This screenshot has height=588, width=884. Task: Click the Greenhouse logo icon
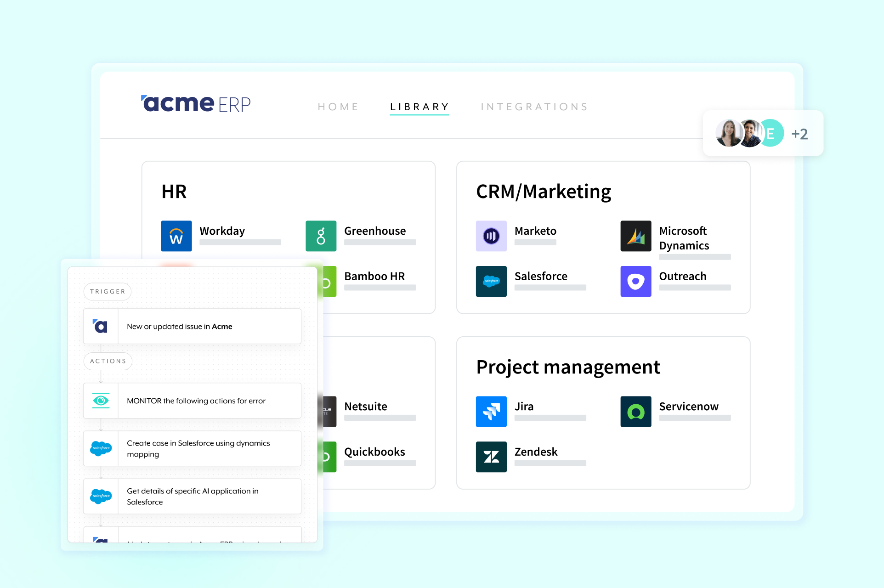point(321,236)
